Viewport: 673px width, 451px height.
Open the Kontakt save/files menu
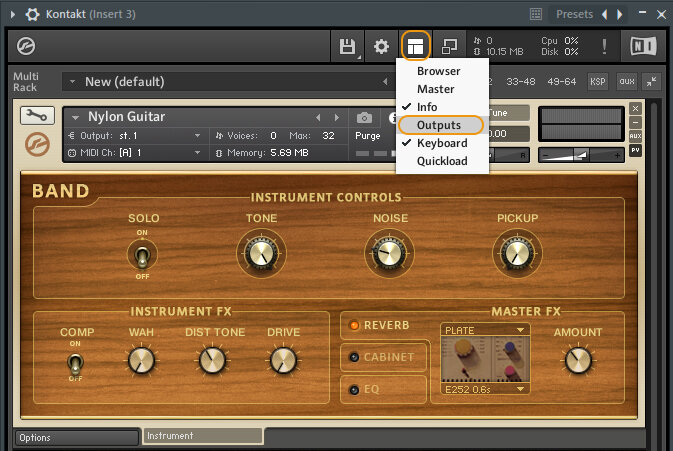[x=347, y=46]
